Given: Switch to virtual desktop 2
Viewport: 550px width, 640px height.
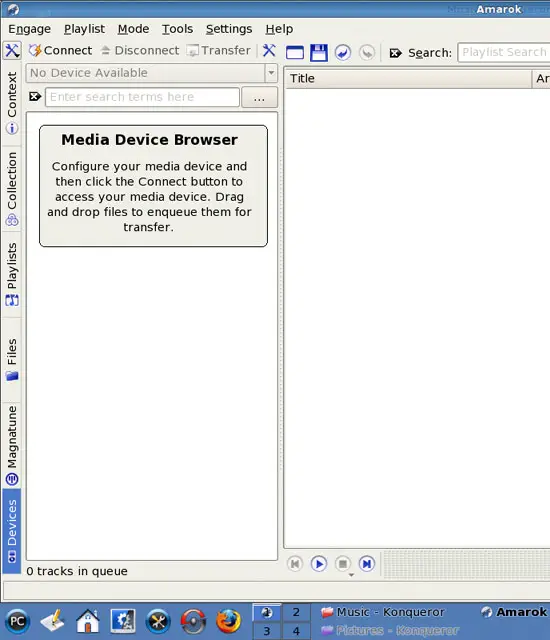Looking at the screenshot, I should (296, 612).
